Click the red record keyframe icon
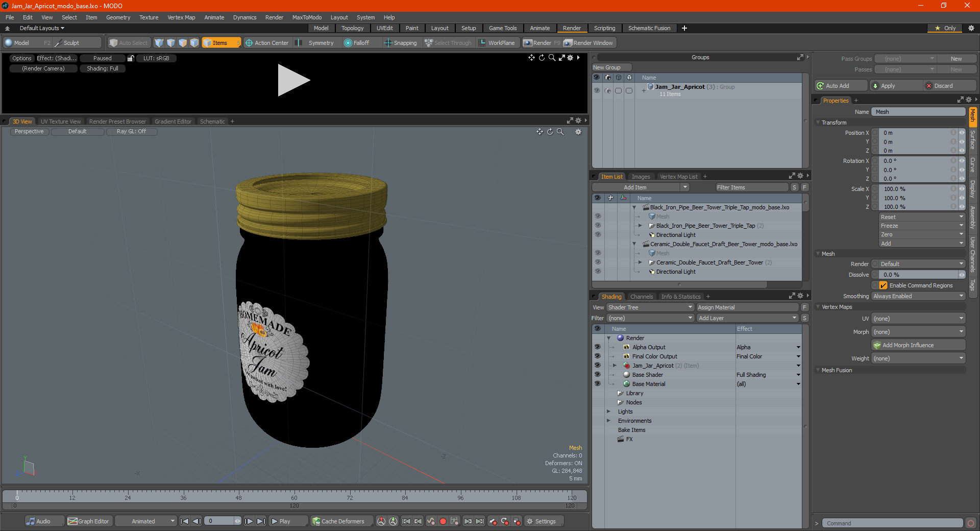The image size is (980, 531). click(x=443, y=521)
